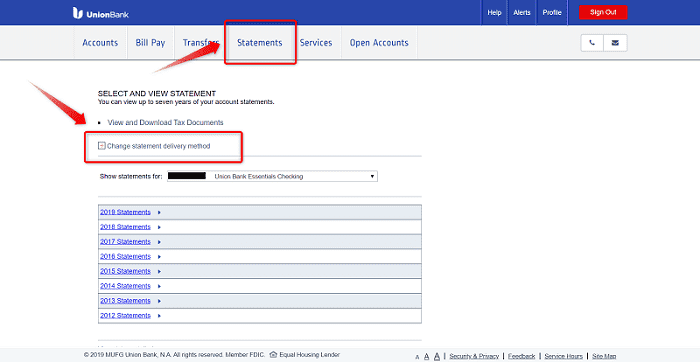The image size is (700, 362).
Task: Click the "Show statements for:" label
Action: pos(131,176)
